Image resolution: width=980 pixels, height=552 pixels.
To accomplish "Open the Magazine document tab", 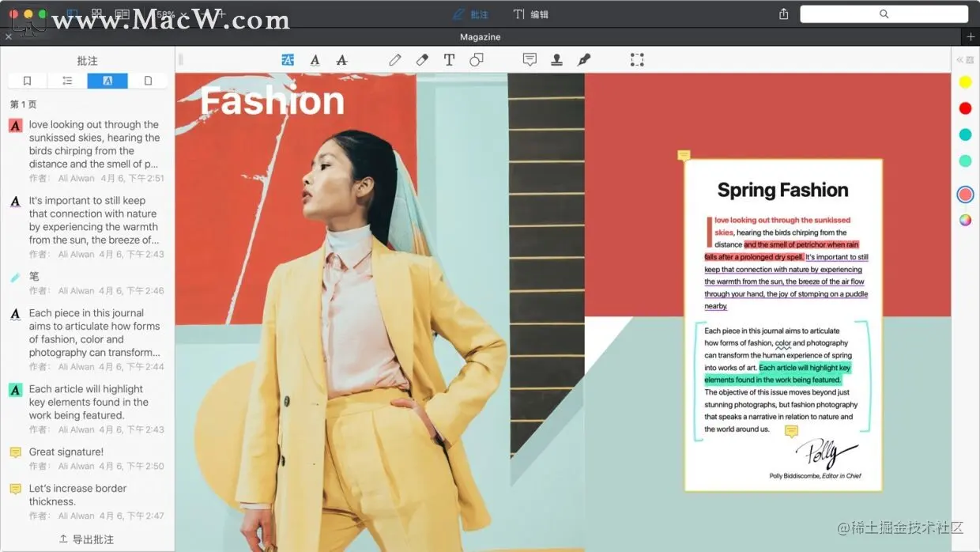I will tap(481, 37).
